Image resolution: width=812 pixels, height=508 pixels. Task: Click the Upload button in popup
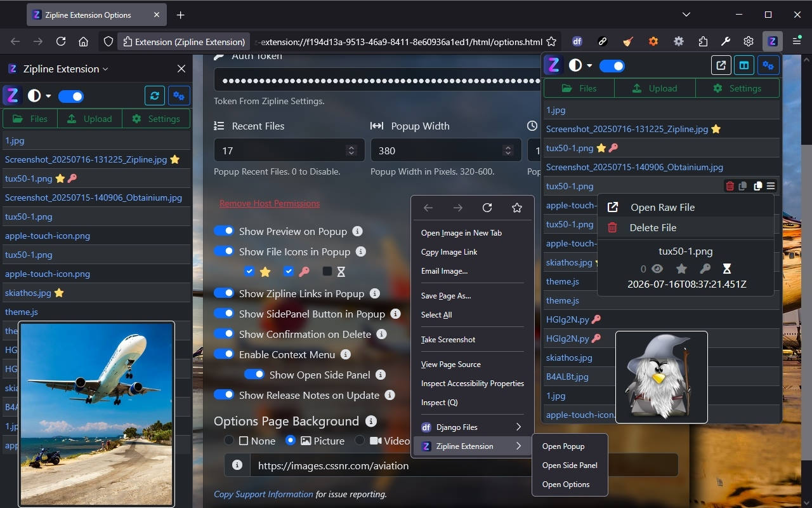point(655,88)
